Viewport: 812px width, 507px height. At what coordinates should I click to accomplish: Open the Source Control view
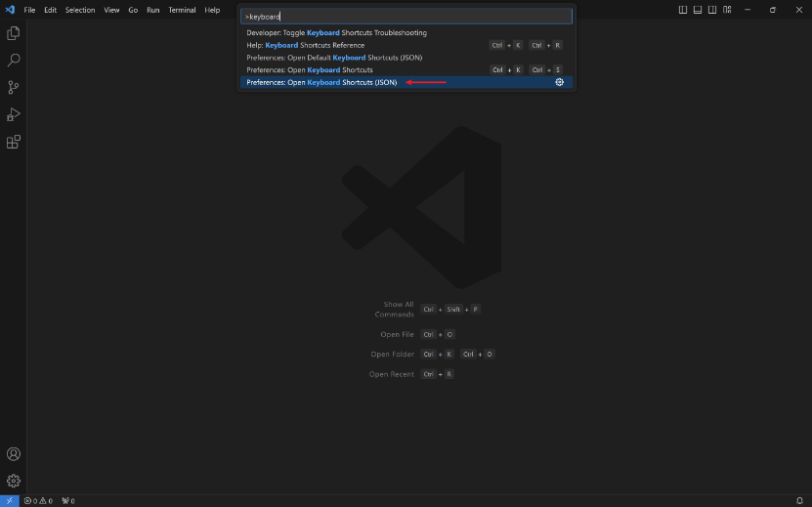click(x=14, y=87)
